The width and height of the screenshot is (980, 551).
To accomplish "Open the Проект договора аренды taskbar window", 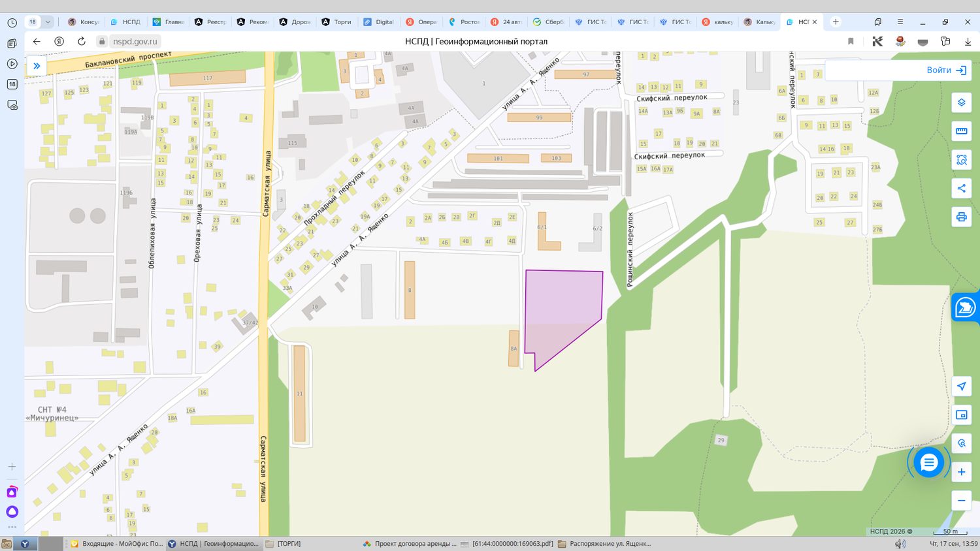I will click(410, 543).
